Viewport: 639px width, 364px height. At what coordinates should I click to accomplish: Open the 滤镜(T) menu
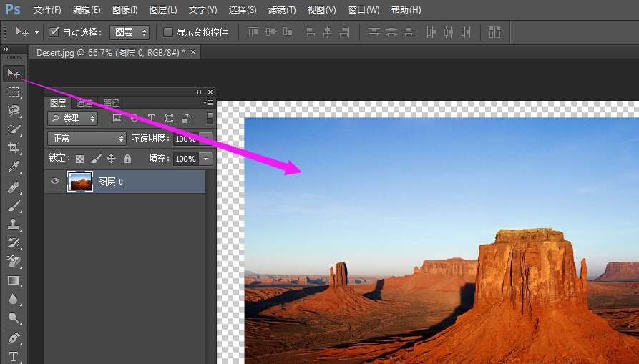tap(281, 10)
